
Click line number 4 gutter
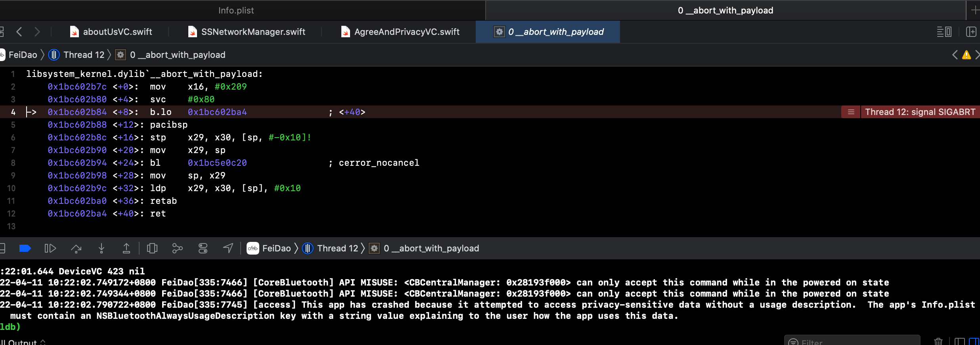point(13,112)
